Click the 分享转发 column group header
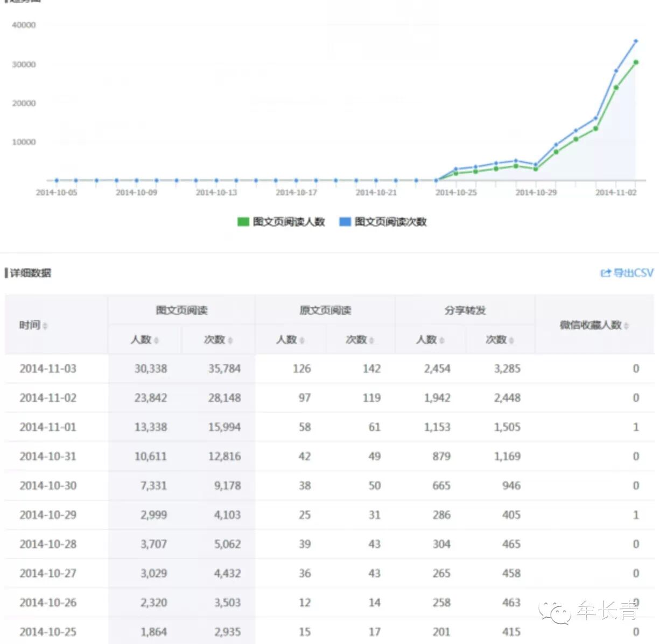This screenshot has width=659, height=644. (x=465, y=310)
